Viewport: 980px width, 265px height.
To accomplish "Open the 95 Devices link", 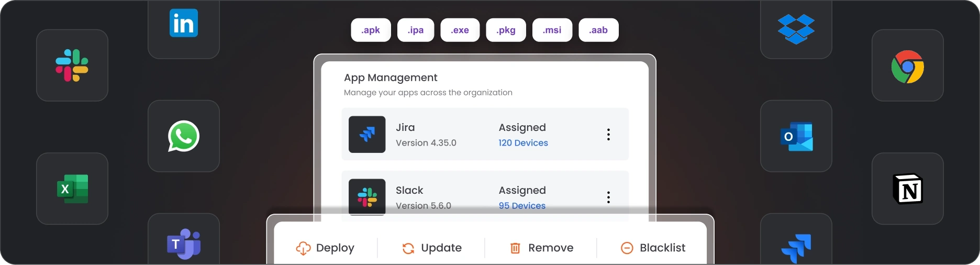I will [x=522, y=206].
